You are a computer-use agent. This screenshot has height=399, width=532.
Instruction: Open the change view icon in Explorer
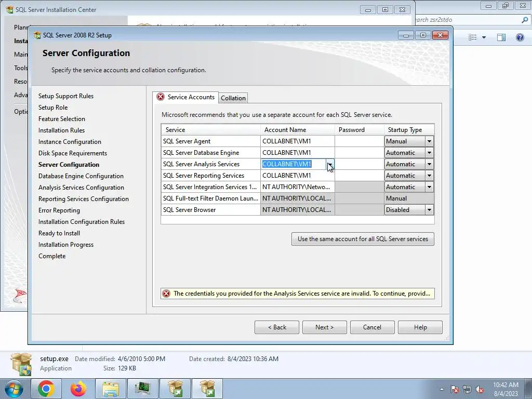[472, 37]
